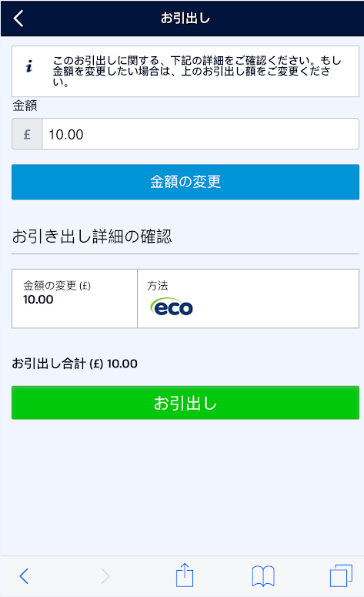Click the 金額の変更 (£) 10.00 cell
Viewport: 364px width, 597px height.
(x=75, y=299)
